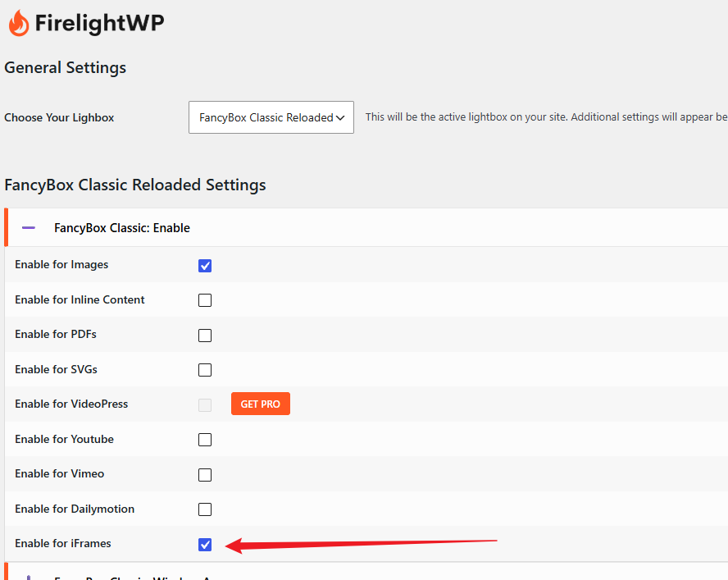
Task: Click disabled Enable for VideoPress checkbox
Action: coord(205,404)
